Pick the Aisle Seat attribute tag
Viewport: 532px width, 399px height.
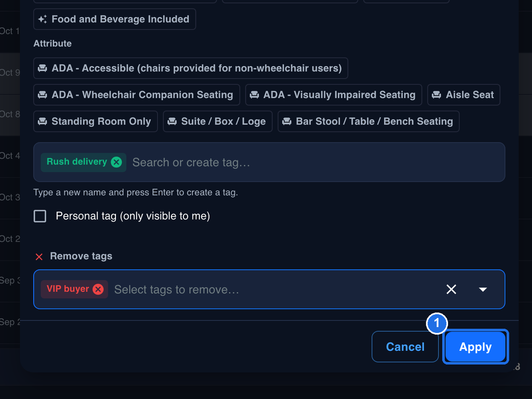point(464,95)
